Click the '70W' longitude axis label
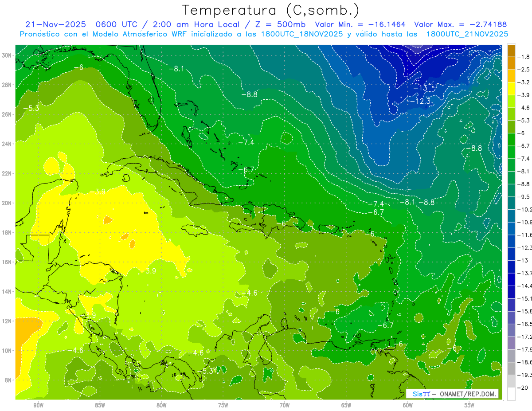This screenshot has height=411, width=532. click(x=285, y=405)
